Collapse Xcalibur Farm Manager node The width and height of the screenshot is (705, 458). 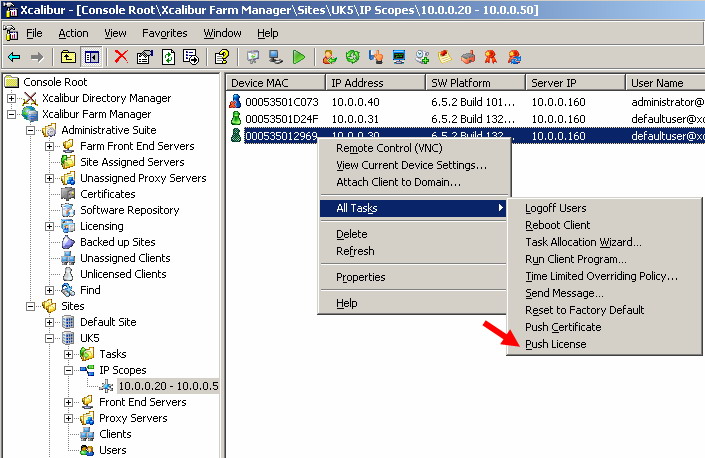(x=11, y=114)
